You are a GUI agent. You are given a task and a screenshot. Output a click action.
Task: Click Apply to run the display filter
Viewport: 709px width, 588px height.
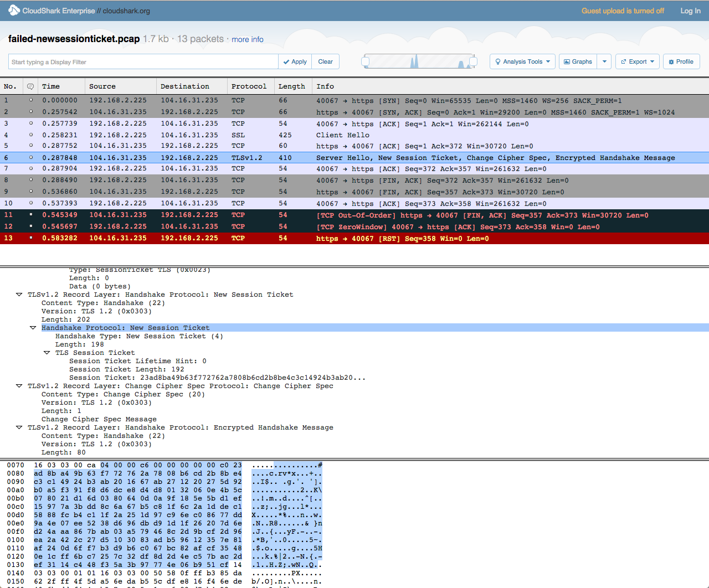point(295,61)
